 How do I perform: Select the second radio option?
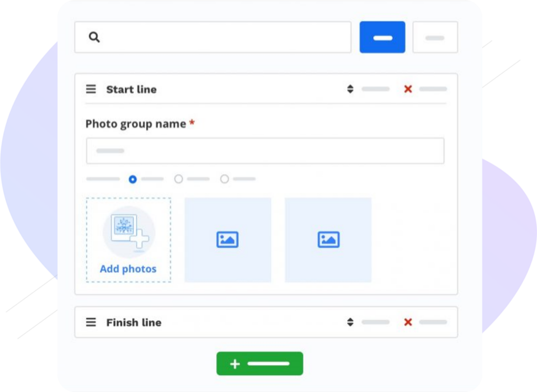[x=178, y=179]
